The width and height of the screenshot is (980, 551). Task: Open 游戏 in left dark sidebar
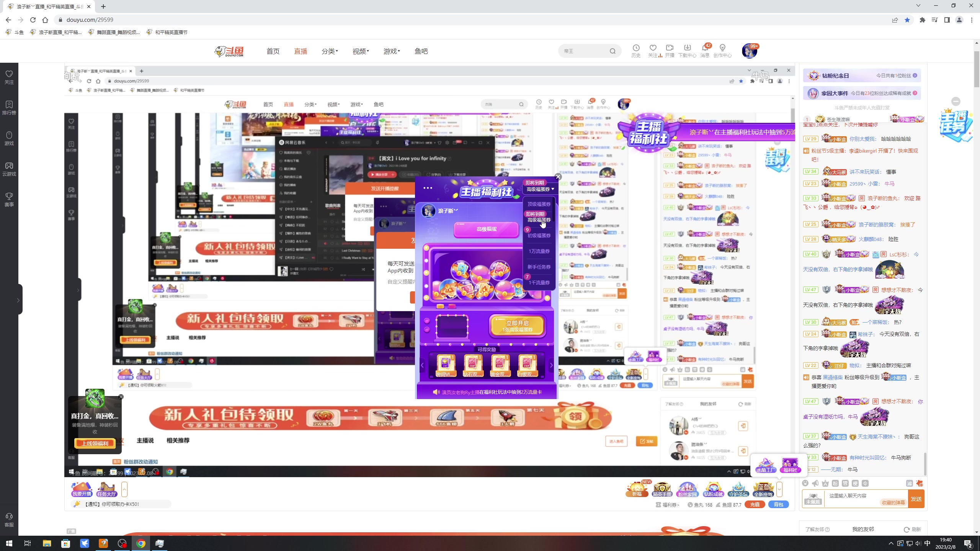pos(9,138)
